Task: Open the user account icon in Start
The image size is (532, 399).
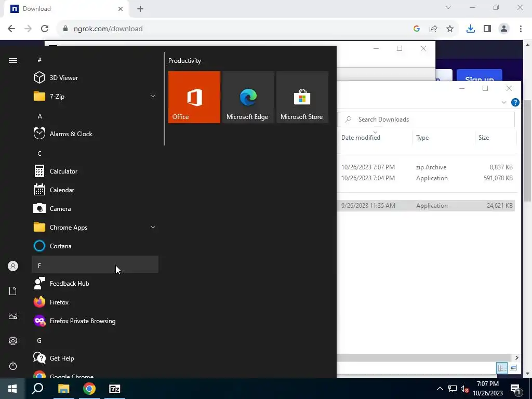Action: pyautogui.click(x=13, y=266)
